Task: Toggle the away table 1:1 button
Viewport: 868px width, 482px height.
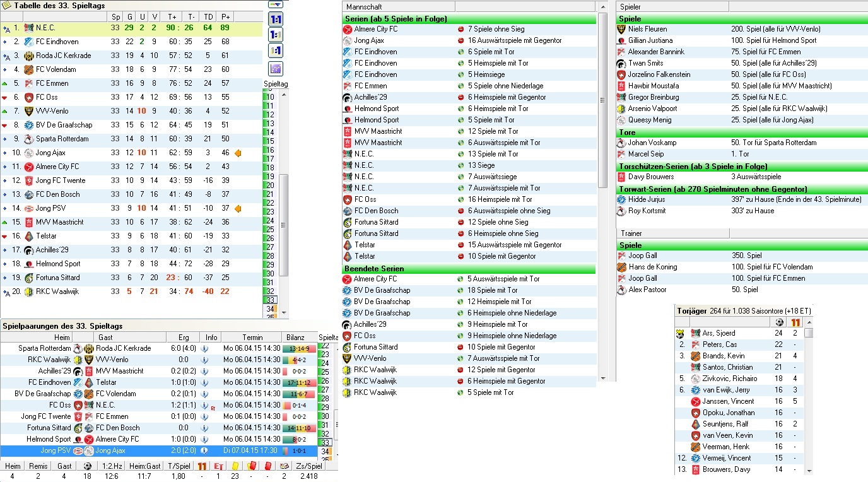Action: click(x=276, y=50)
